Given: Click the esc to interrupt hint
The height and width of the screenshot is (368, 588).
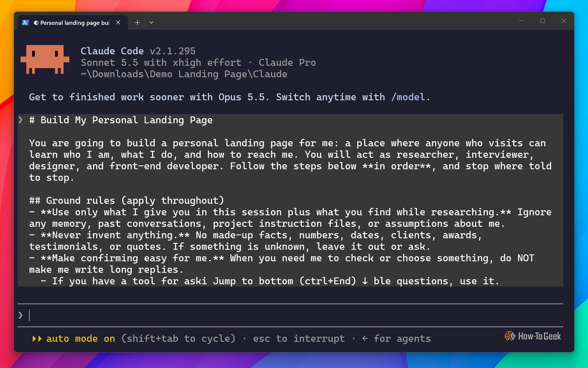Looking at the screenshot, I should point(299,339).
